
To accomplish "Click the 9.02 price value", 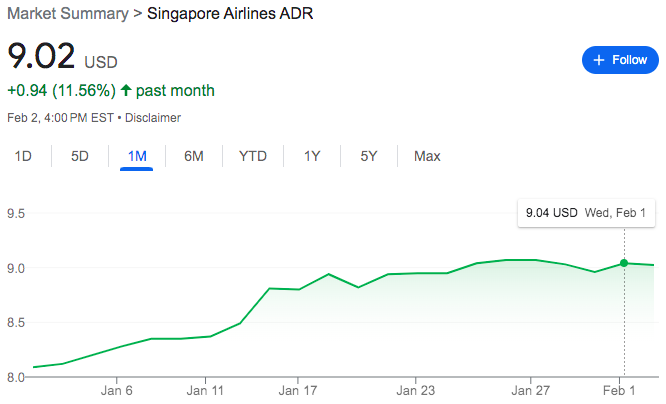I will 41,56.
